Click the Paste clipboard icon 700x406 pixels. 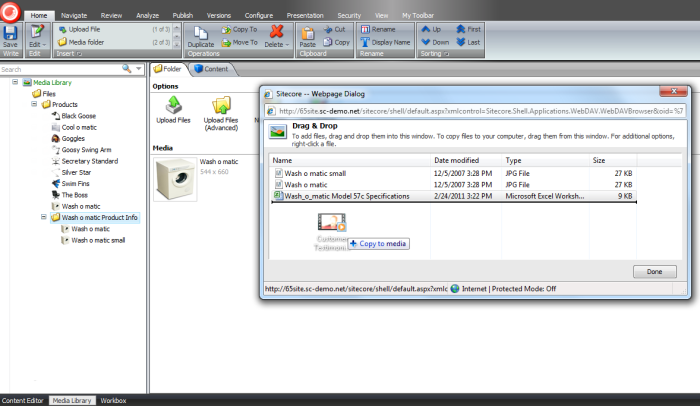click(x=307, y=33)
